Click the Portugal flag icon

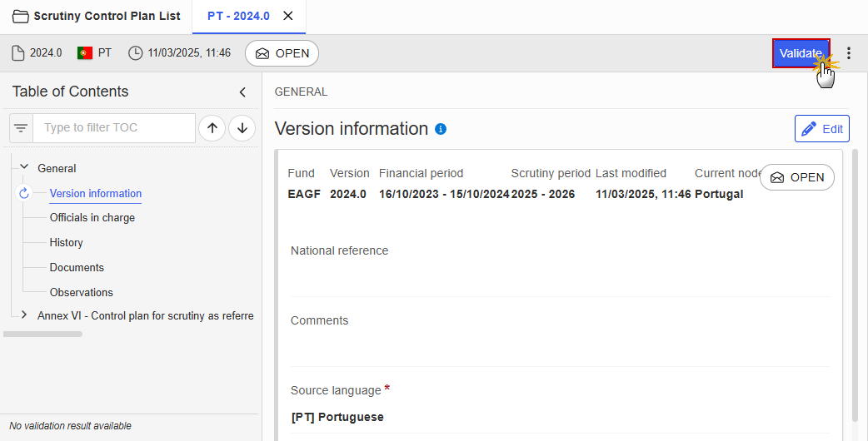point(85,53)
